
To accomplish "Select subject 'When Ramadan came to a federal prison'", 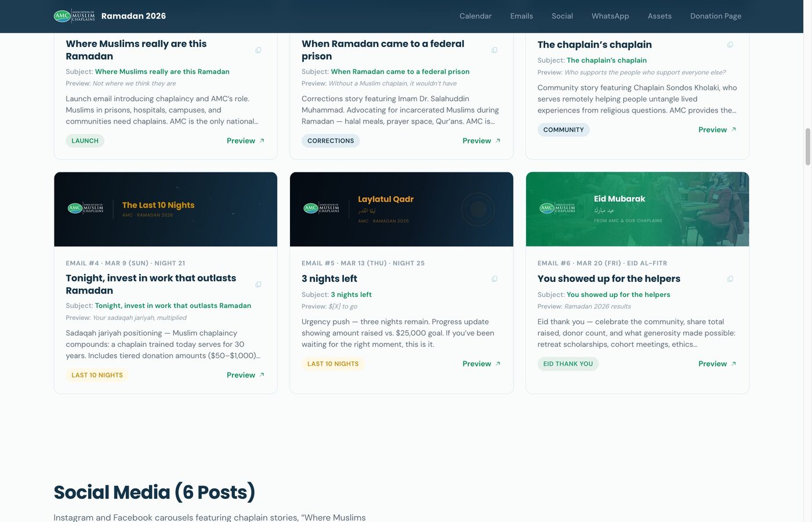I will click(400, 72).
